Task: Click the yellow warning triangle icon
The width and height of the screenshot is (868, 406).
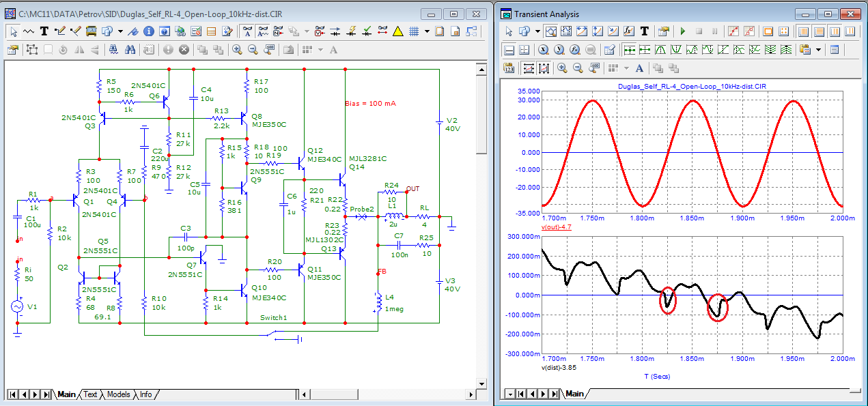Action: click(x=398, y=31)
